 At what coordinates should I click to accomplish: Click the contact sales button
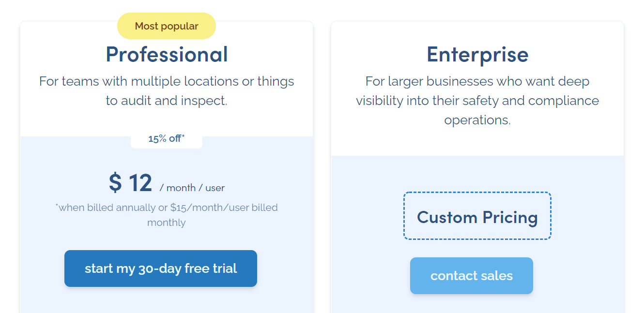[472, 276]
